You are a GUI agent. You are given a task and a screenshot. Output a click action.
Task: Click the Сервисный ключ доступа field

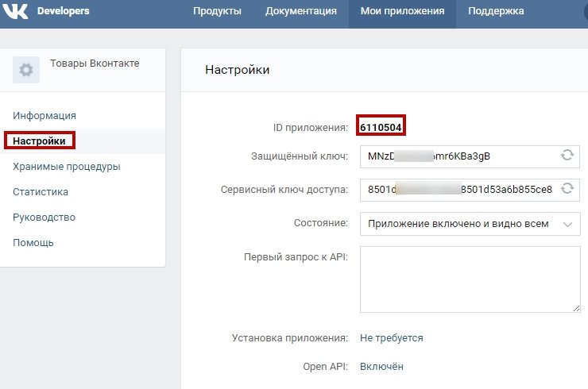pyautogui.click(x=470, y=190)
